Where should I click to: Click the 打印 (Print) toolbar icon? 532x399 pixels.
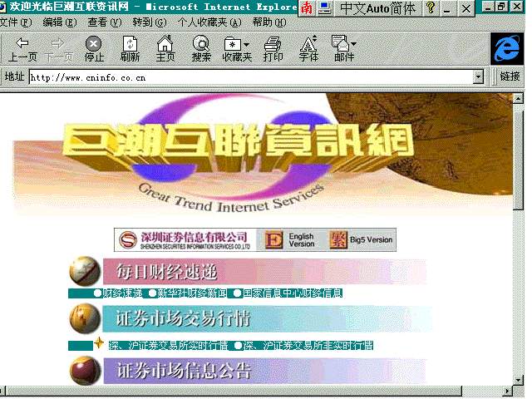pyautogui.click(x=273, y=49)
